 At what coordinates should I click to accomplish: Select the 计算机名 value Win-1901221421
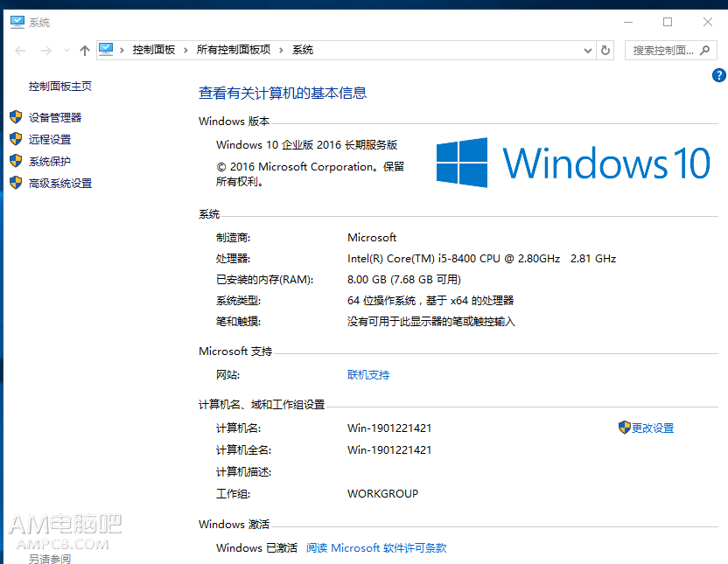point(389,428)
